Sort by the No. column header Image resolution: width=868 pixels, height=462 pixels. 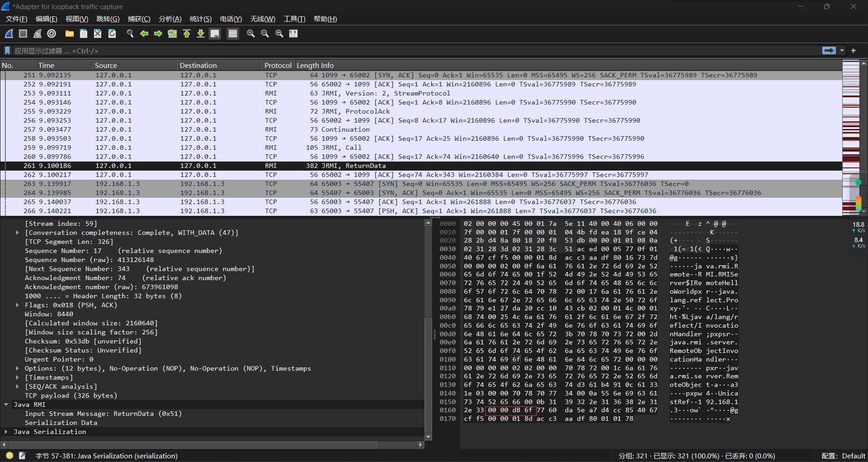click(x=18, y=65)
